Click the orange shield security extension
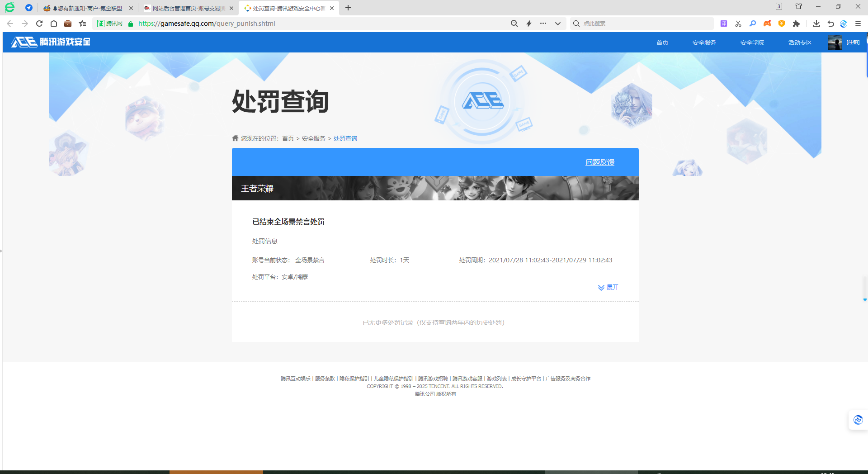This screenshot has height=474, width=868. coord(782,24)
